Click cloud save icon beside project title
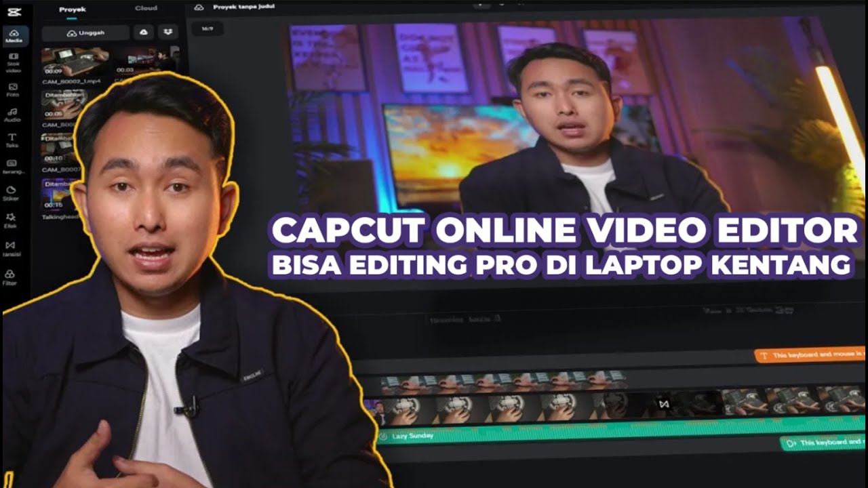This screenshot has width=868, height=488. 199,7
